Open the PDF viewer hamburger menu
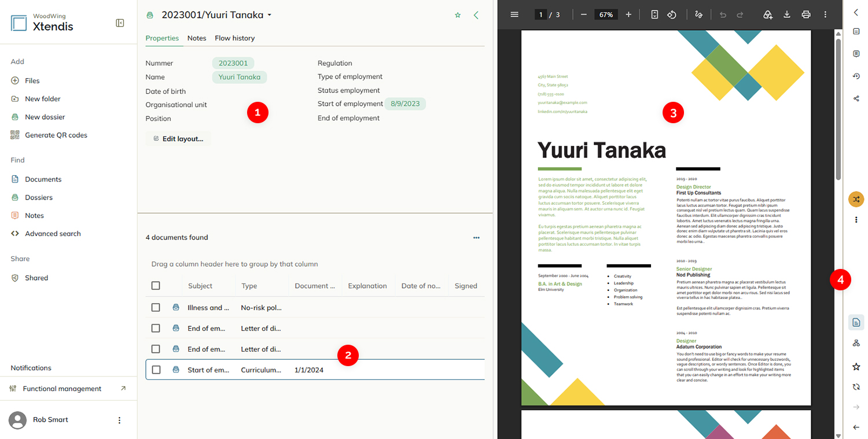 [x=514, y=14]
